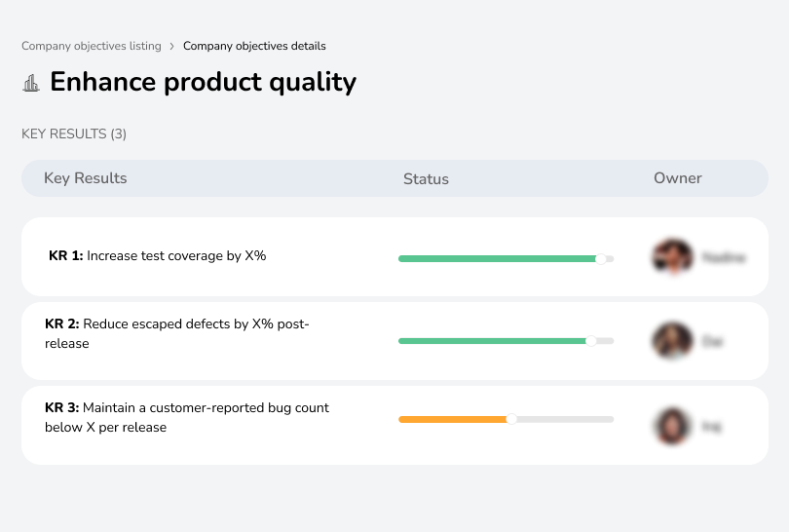Click the KR 2 owner name
Screen dimensions: 789x532
pos(712,342)
